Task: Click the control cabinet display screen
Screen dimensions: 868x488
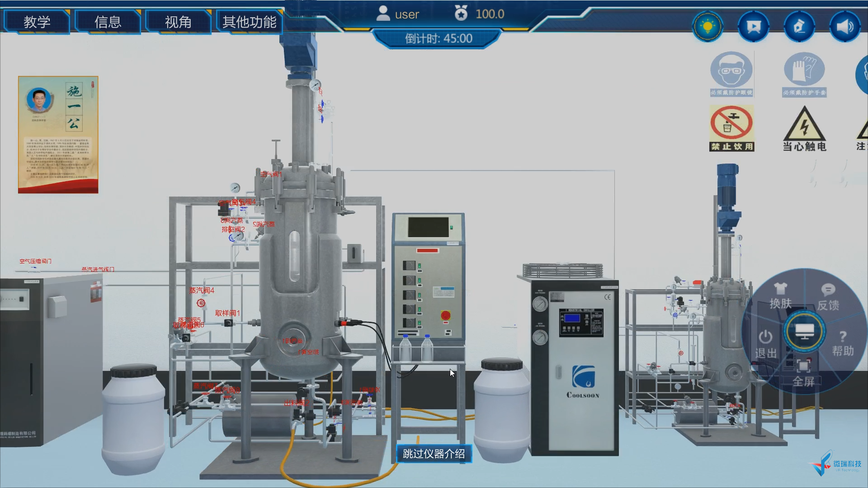Action: point(429,227)
